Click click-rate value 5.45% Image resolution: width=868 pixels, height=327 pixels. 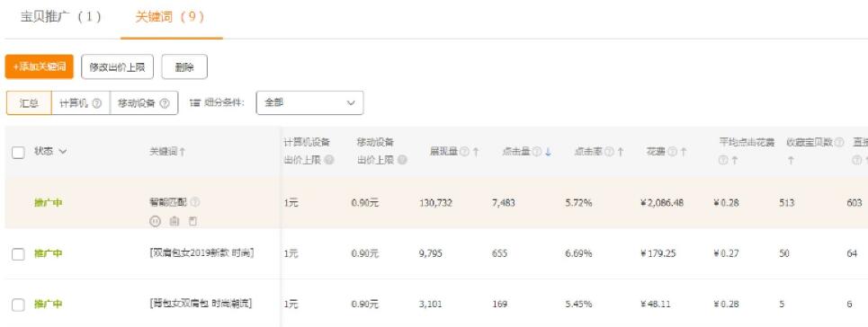(x=578, y=305)
